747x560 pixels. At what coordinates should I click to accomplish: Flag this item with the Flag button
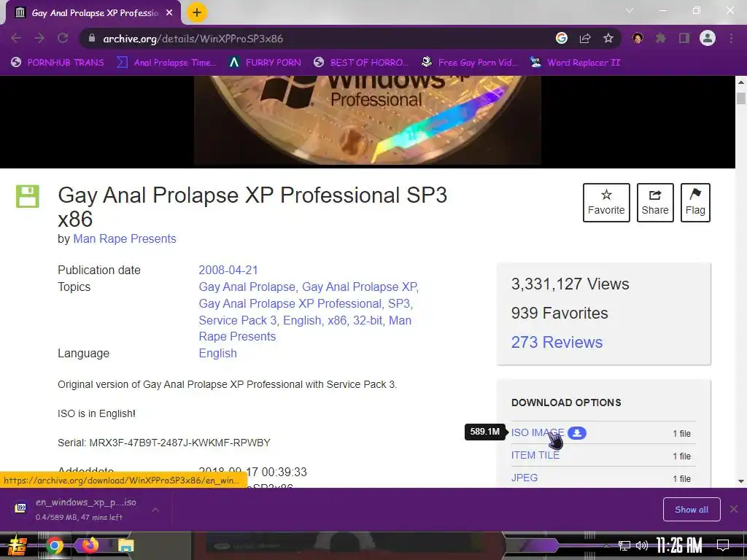695,203
